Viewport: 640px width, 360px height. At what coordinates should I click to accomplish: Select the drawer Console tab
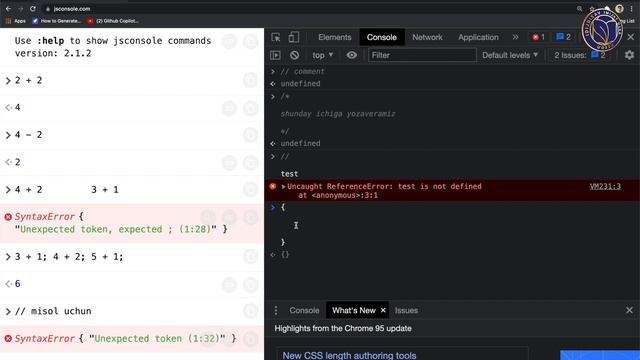click(x=304, y=311)
